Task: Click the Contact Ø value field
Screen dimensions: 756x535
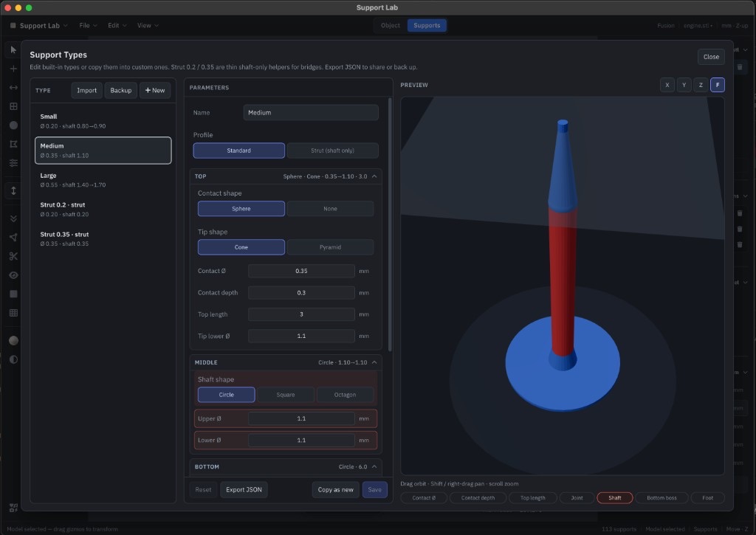Action: point(301,271)
